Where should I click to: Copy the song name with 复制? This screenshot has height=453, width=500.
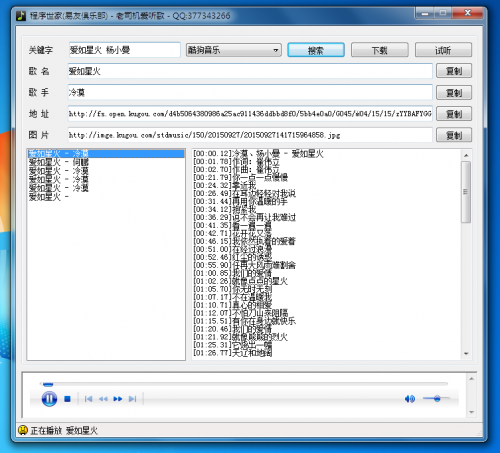(454, 71)
